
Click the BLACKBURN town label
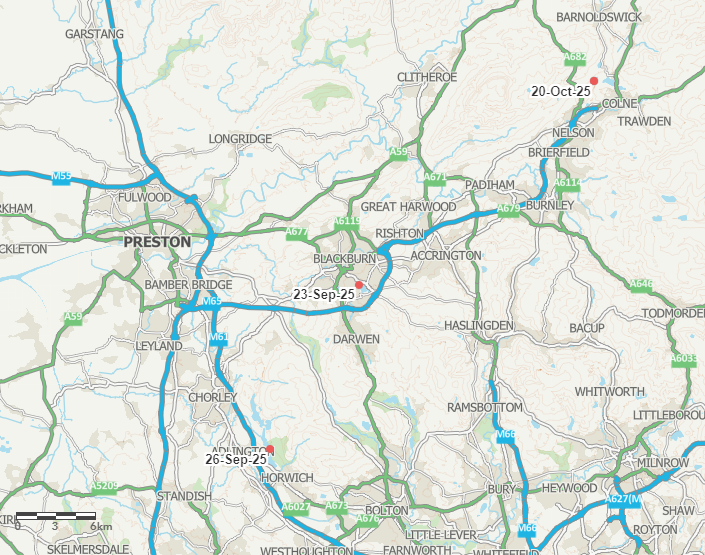[x=344, y=259]
